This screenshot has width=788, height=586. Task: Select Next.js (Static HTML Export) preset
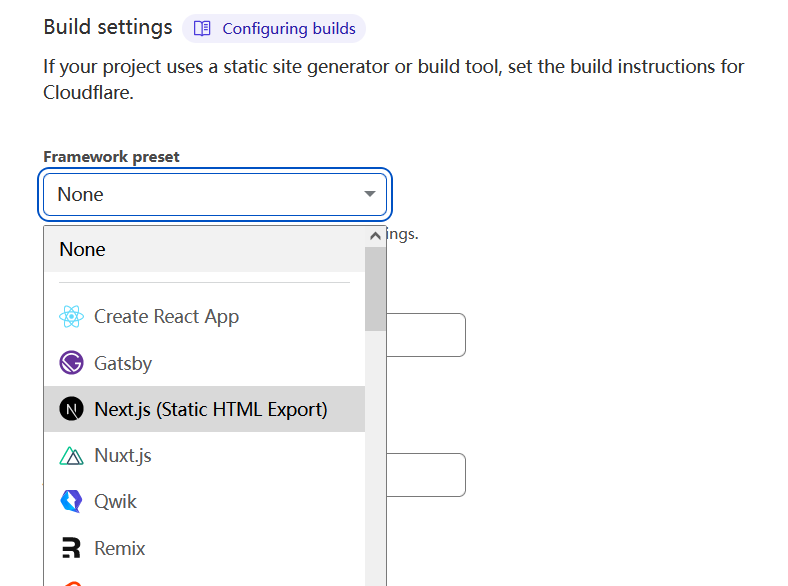[x=210, y=409]
